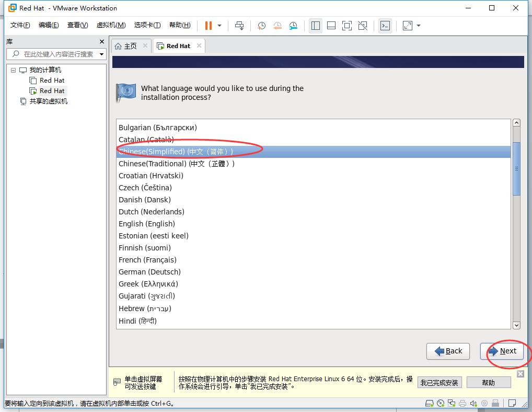Select Finnish (suomi) language
532x412 pixels.
coord(313,248)
